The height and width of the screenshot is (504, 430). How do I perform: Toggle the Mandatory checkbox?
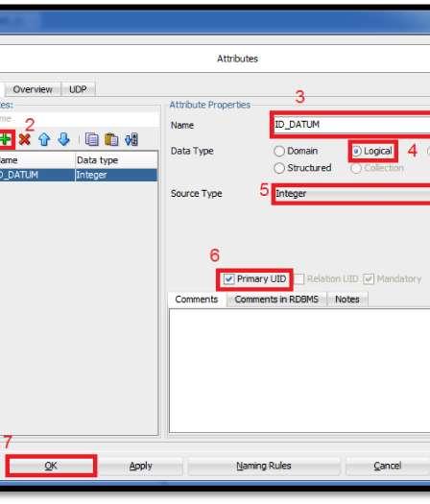369,279
